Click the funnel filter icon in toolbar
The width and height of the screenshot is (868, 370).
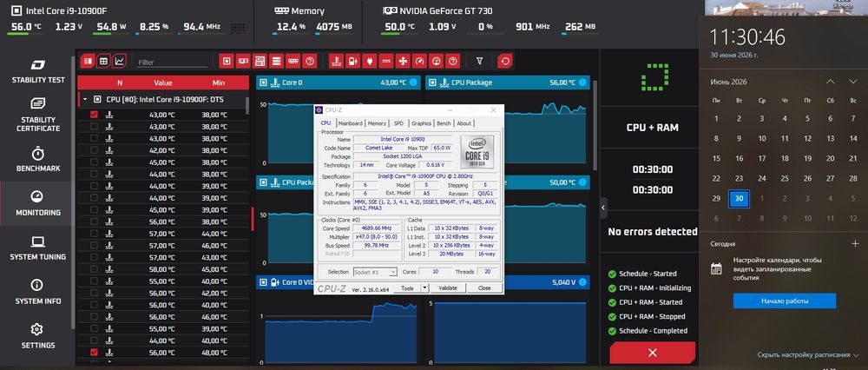479,61
